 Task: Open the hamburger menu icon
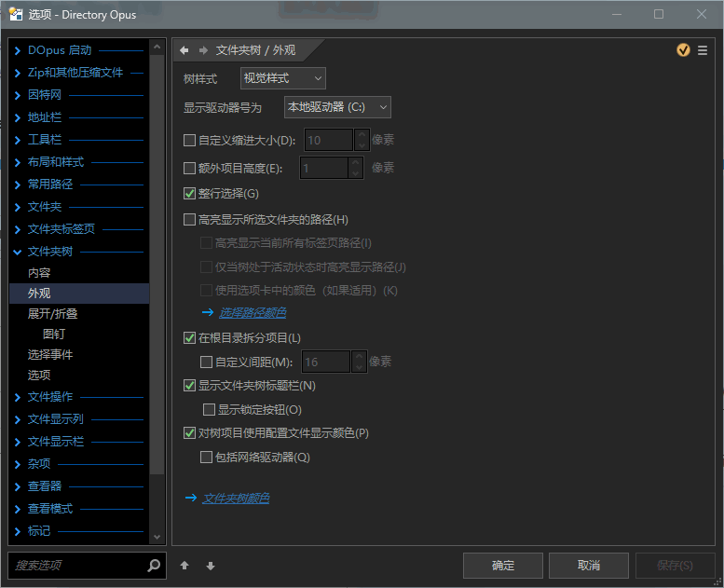(x=703, y=50)
